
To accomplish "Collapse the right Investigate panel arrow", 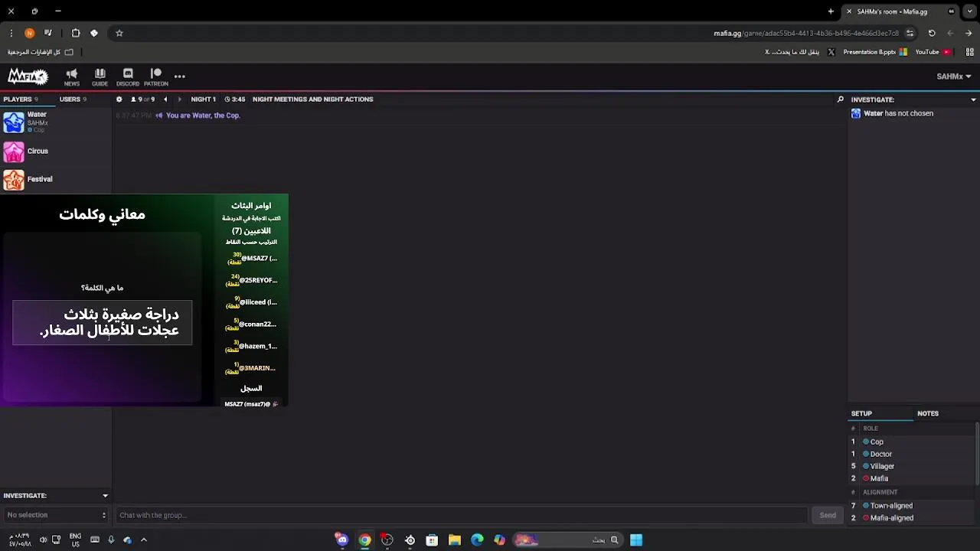I will tap(973, 99).
